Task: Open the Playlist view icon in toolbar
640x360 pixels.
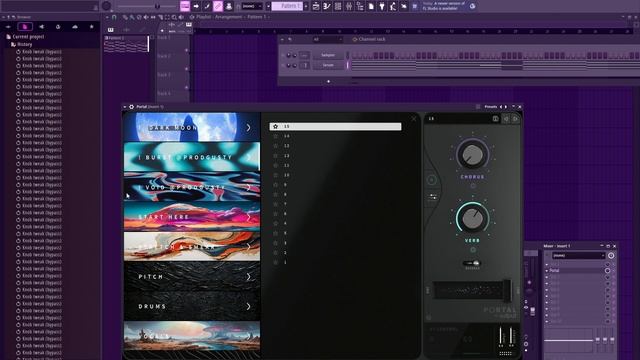Action: (x=316, y=6)
